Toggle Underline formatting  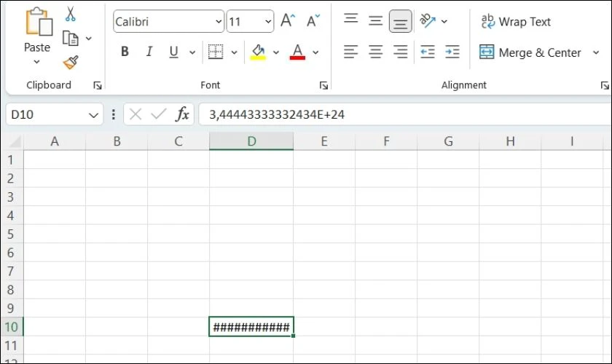click(173, 52)
